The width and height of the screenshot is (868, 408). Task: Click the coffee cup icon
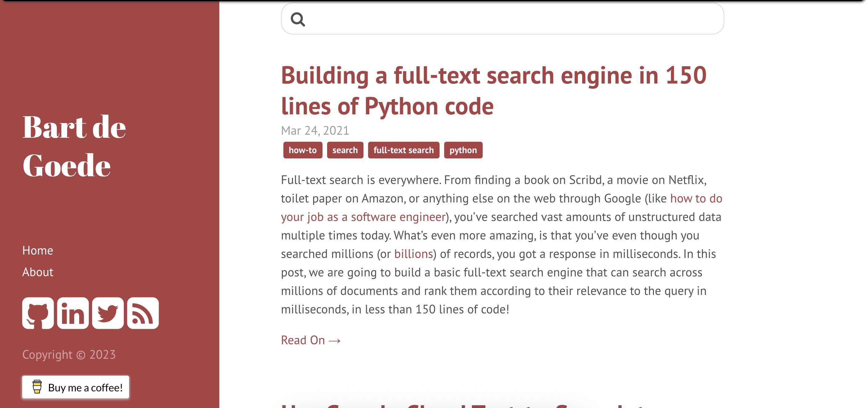[x=37, y=387]
